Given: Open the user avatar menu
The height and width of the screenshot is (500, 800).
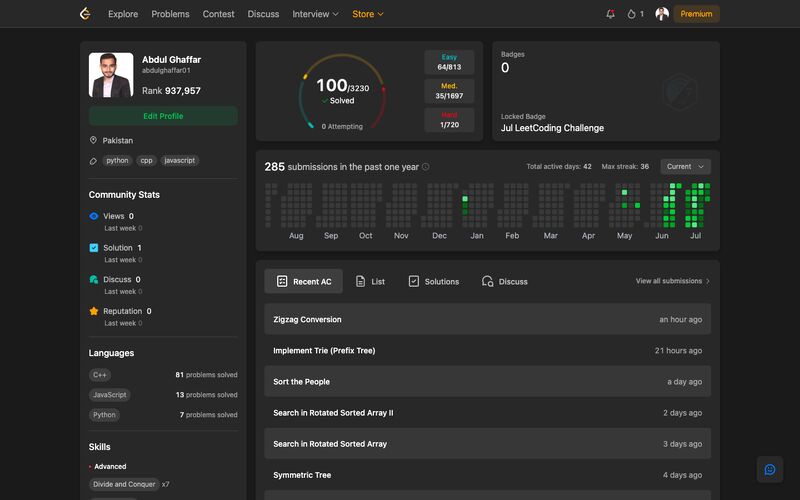Looking at the screenshot, I should point(662,14).
